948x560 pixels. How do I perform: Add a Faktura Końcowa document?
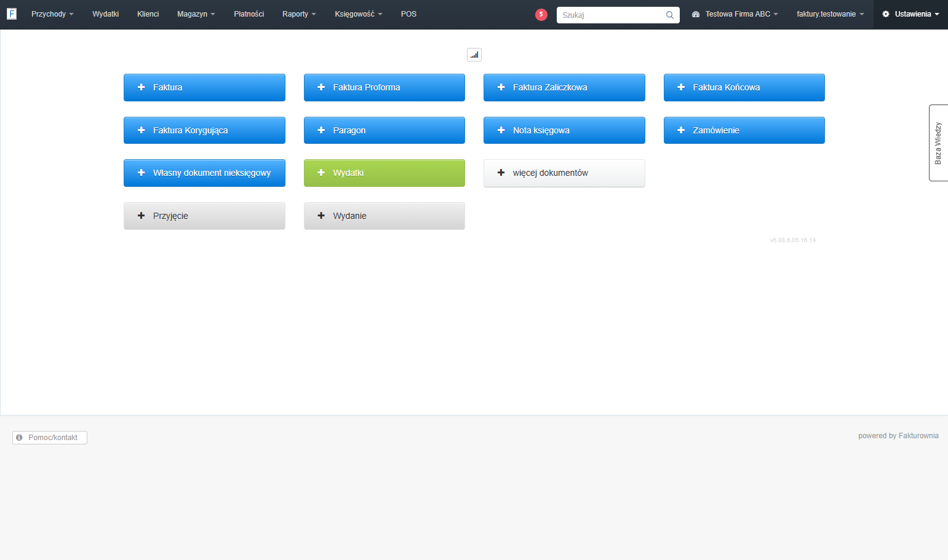click(744, 87)
